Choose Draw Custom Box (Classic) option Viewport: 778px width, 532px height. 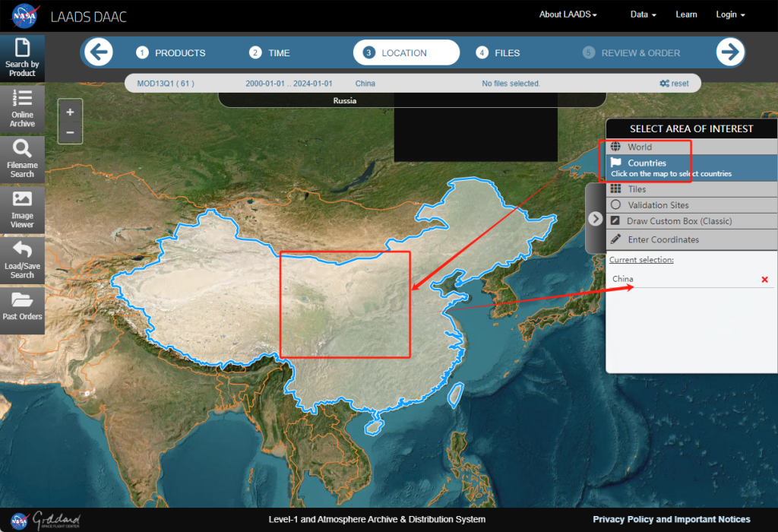point(691,221)
